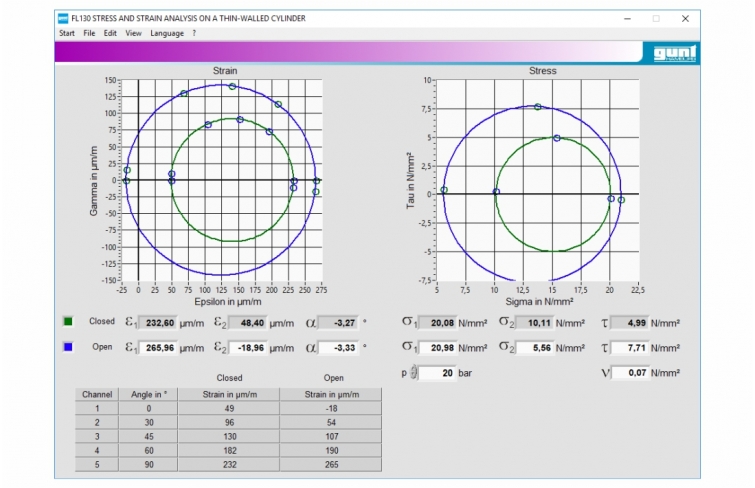Open the Edit menu

click(110, 33)
